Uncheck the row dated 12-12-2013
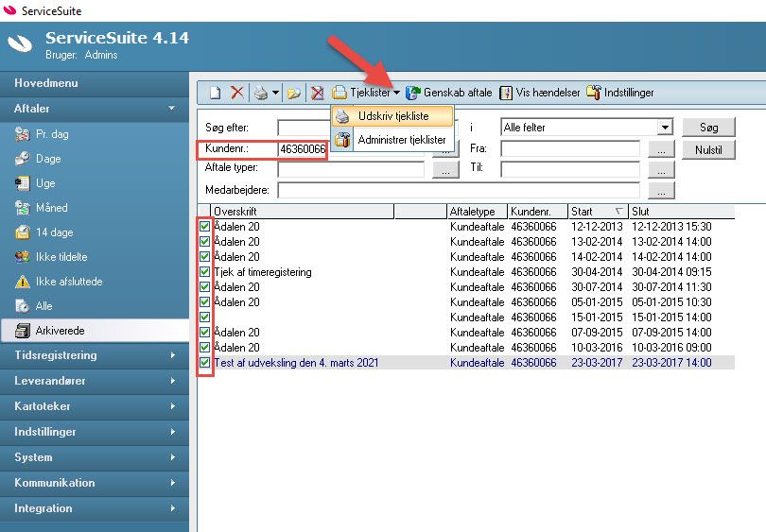 [204, 227]
